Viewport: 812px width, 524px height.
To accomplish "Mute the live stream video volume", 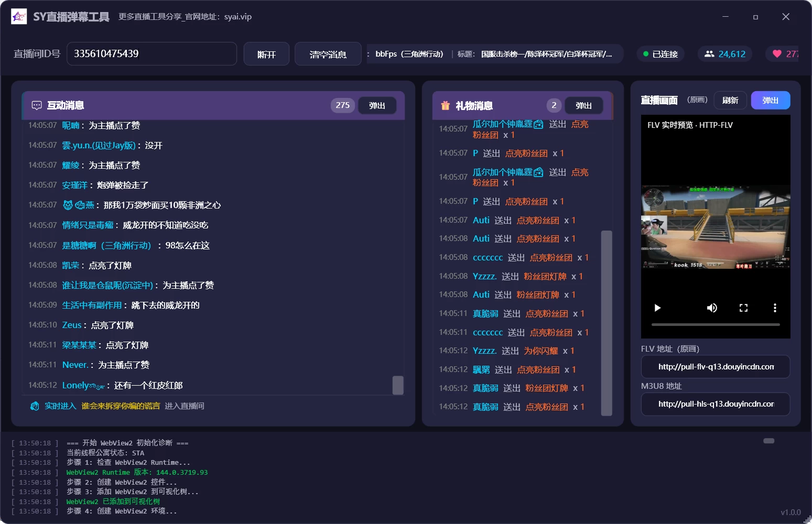I will coord(712,308).
